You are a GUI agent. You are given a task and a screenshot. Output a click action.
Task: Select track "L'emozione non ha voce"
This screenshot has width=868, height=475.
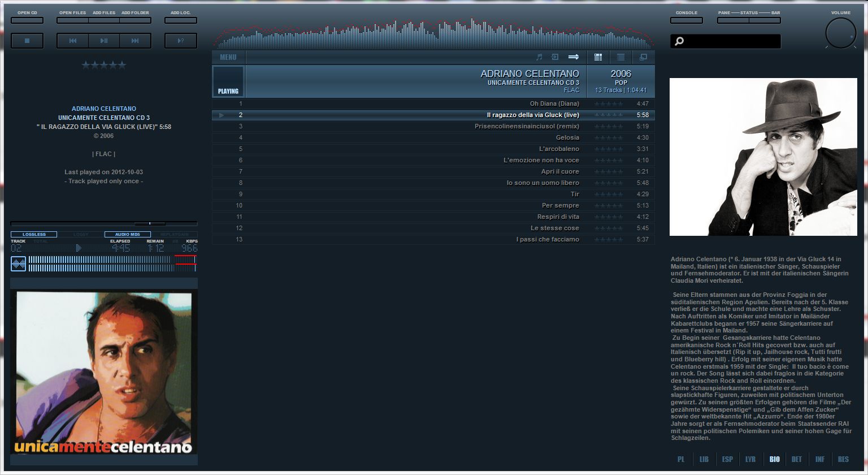click(433, 161)
